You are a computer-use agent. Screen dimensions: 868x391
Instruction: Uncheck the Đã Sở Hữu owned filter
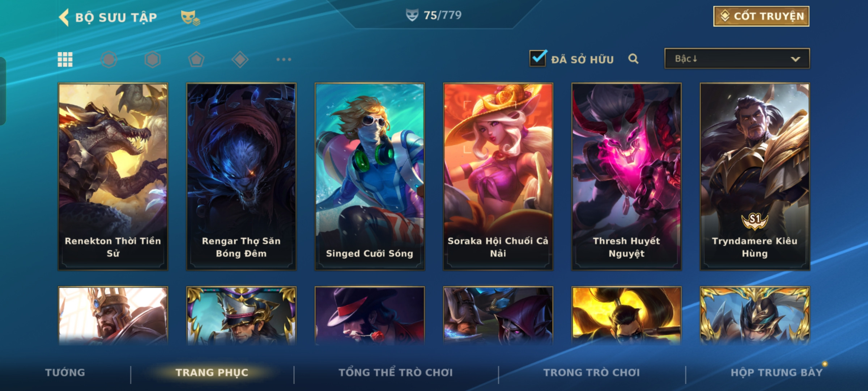(538, 58)
